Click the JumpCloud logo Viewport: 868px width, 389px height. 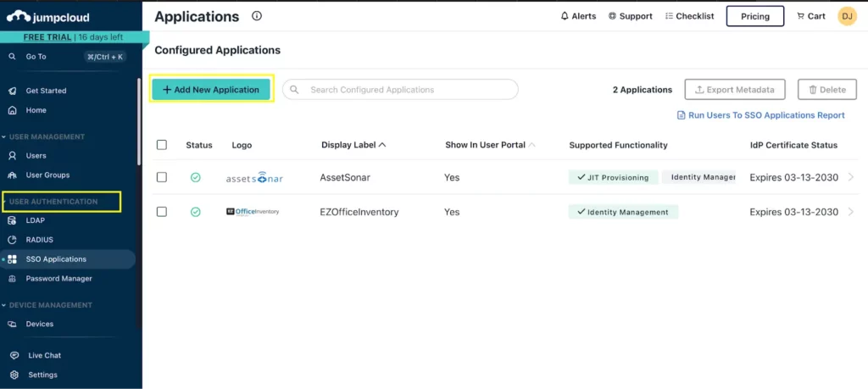48,17
